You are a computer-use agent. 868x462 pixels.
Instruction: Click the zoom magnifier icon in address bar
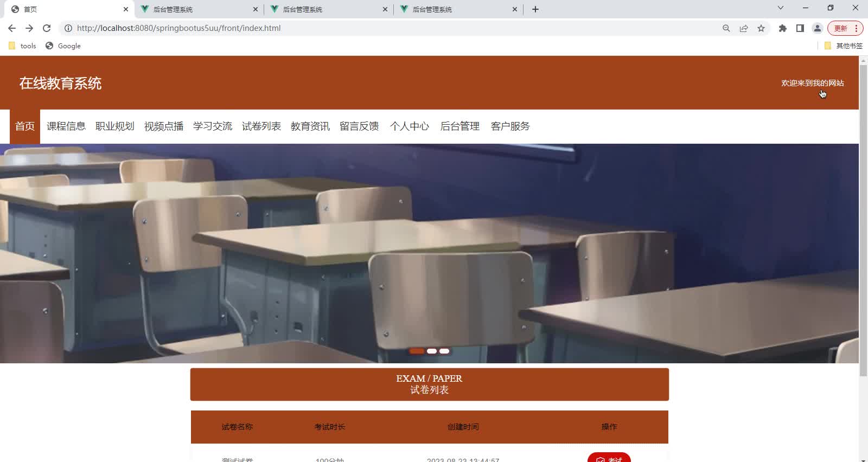pyautogui.click(x=726, y=28)
